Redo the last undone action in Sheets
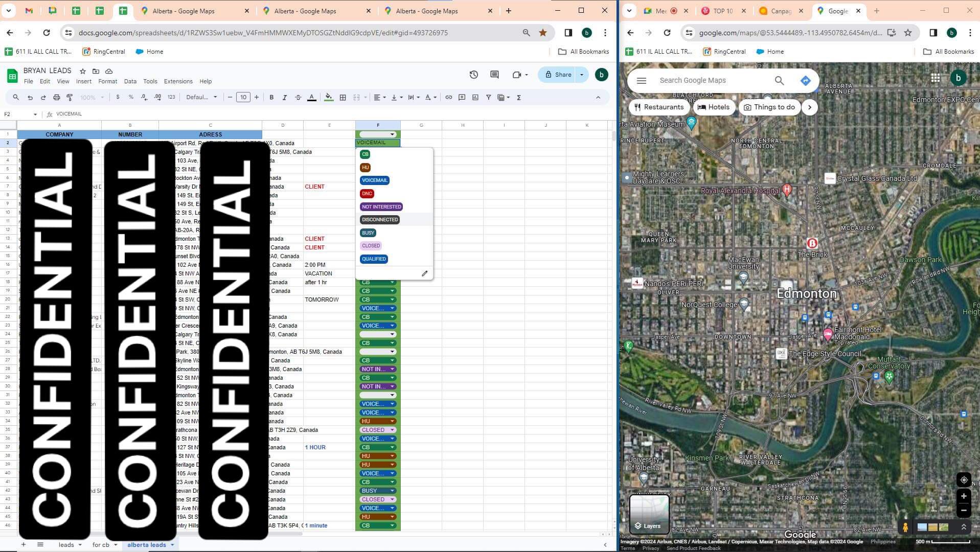 [x=43, y=97]
